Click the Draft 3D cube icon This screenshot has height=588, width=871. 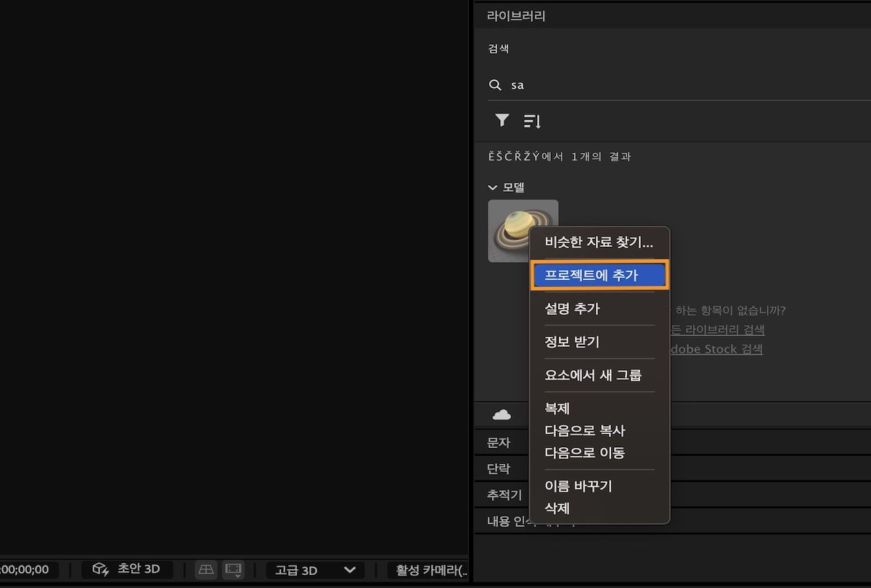101,569
